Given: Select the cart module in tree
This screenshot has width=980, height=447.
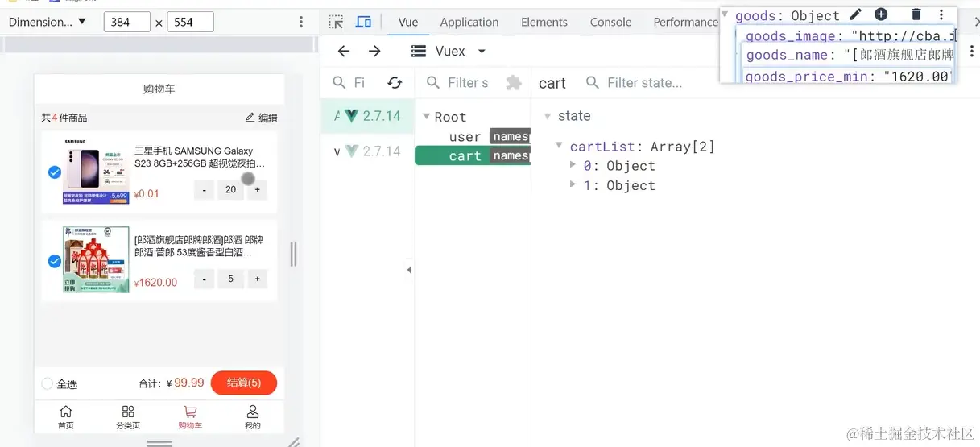Looking at the screenshot, I should 473,155.
